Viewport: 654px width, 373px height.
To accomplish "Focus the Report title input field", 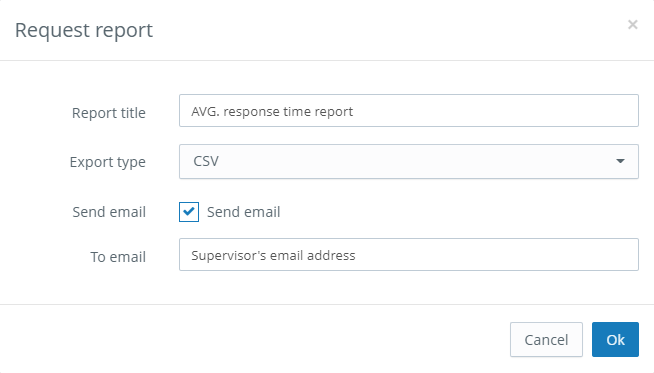I will point(409,111).
